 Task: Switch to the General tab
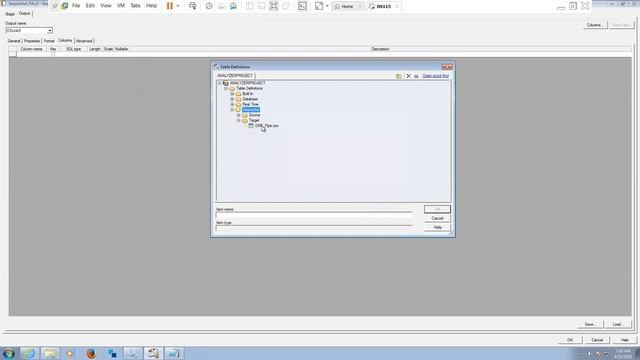(x=14, y=41)
